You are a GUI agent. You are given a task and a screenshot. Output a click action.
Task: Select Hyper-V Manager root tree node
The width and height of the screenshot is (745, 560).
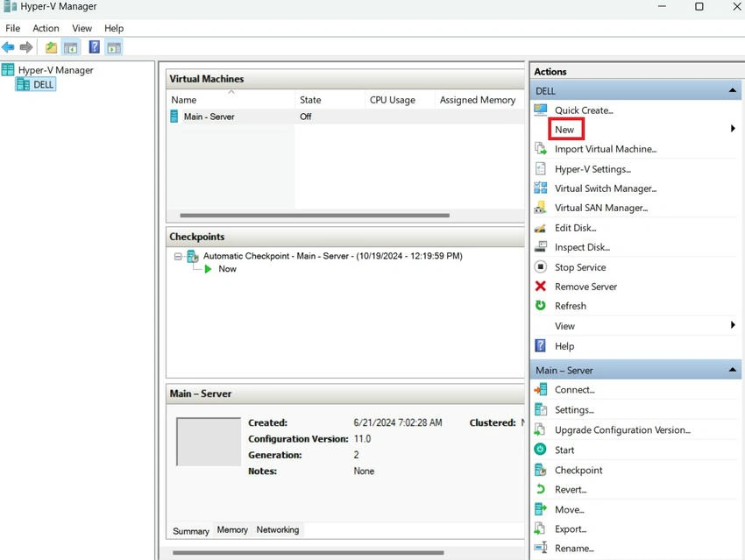55,70
